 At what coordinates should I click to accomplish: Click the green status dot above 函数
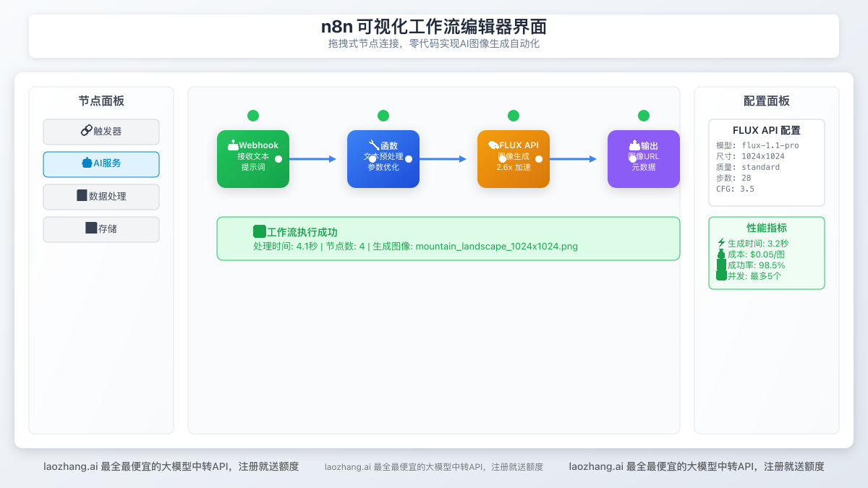click(383, 116)
